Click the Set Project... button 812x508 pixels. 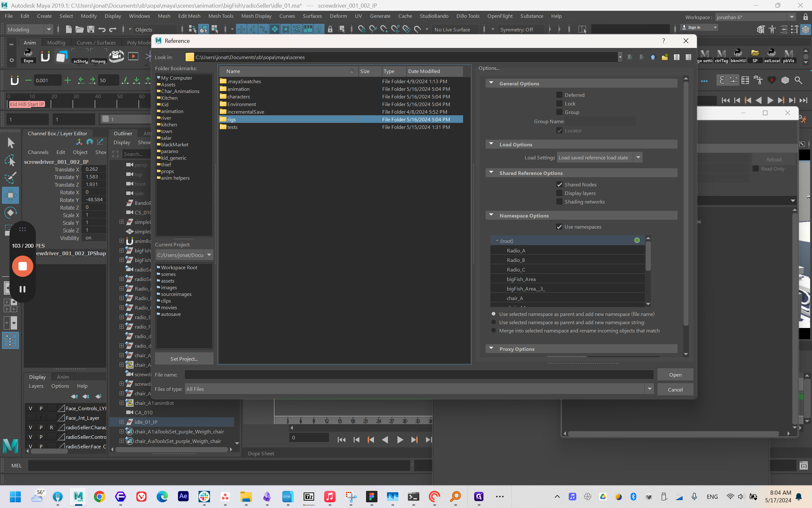tap(184, 359)
